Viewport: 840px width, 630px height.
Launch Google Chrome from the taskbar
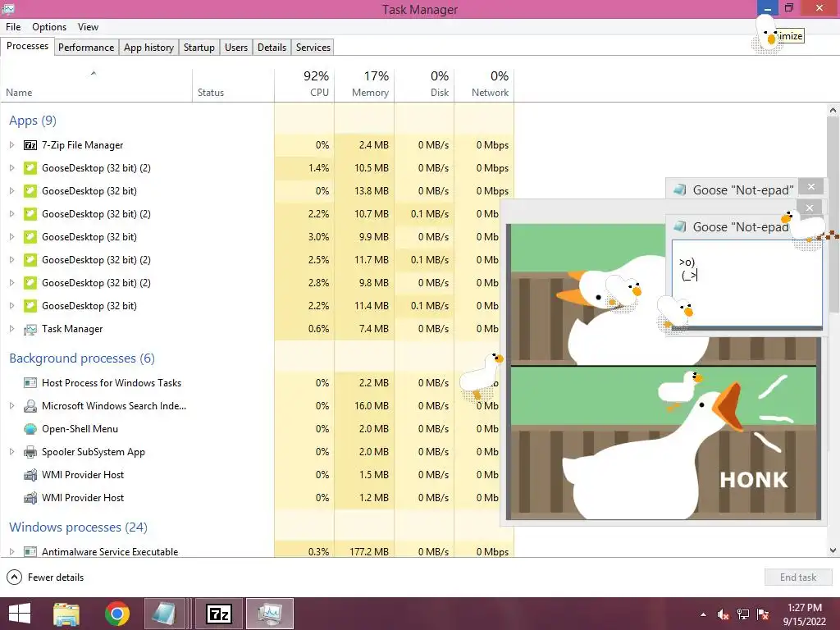tap(116, 614)
